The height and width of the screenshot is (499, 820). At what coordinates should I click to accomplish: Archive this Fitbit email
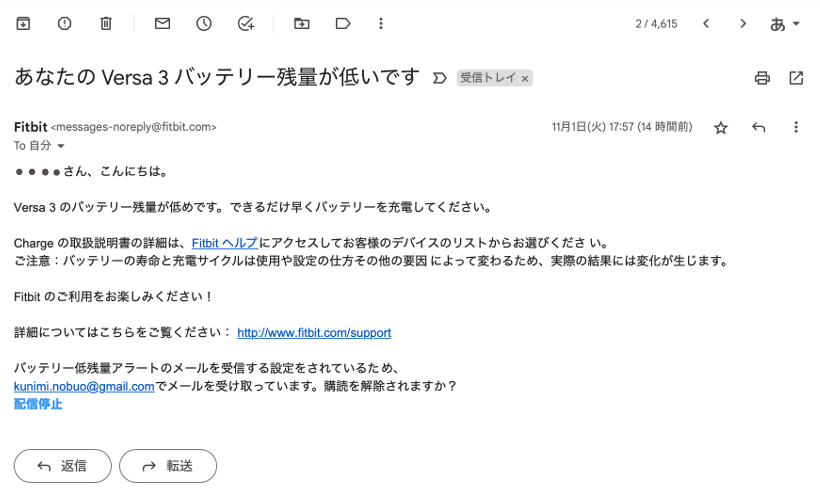point(23,23)
